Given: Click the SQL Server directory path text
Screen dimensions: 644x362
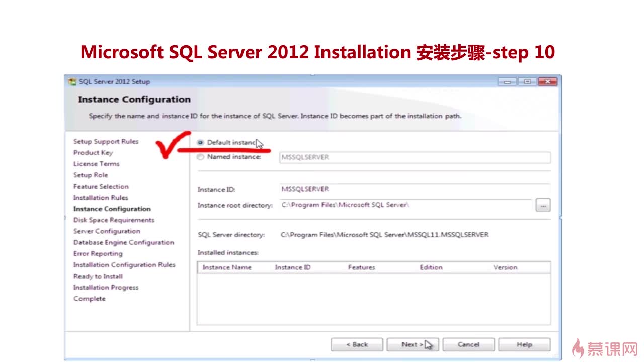Looking at the screenshot, I should (x=384, y=235).
